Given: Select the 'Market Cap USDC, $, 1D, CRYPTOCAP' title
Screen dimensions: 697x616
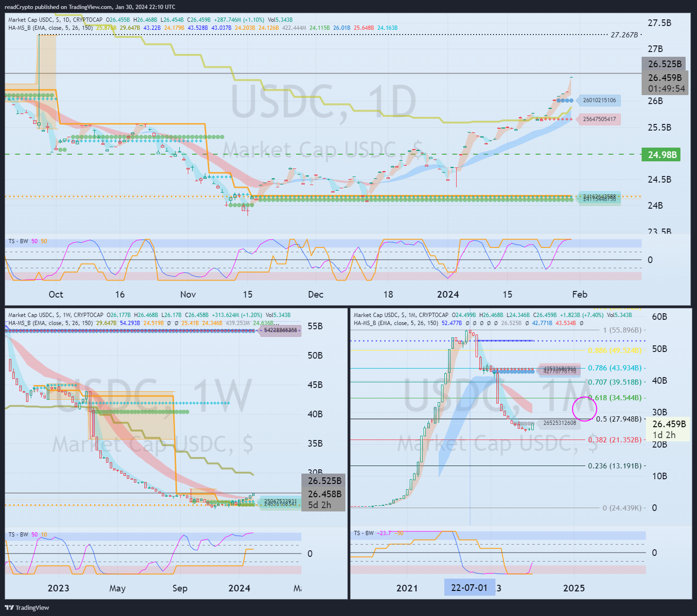Looking at the screenshot, I should [x=55, y=20].
